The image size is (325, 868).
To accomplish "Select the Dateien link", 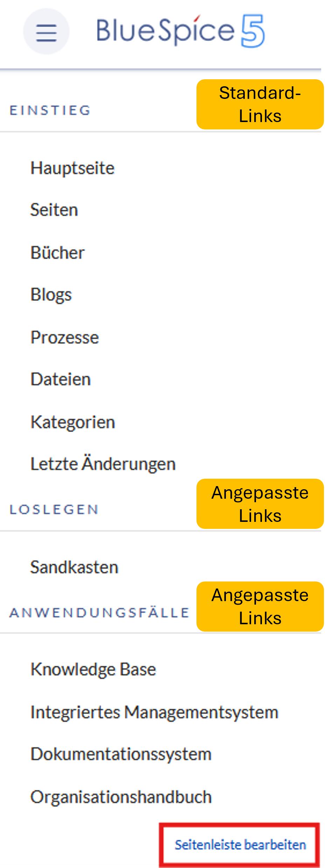I will point(61,379).
